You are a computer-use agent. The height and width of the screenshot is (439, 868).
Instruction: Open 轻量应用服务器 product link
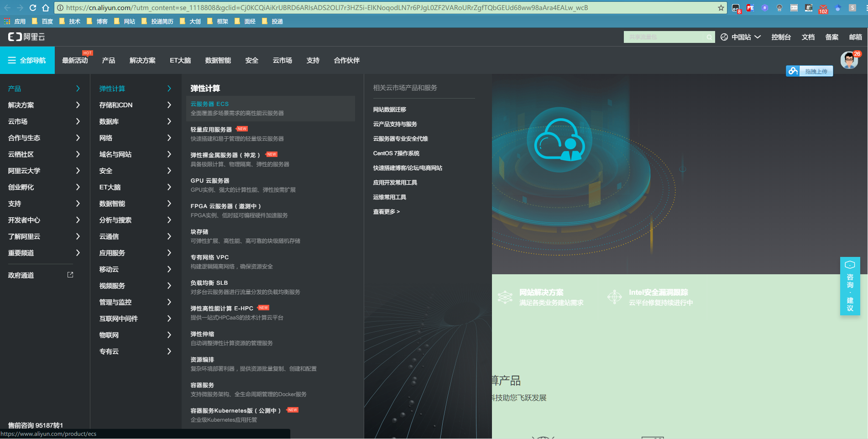pos(211,130)
